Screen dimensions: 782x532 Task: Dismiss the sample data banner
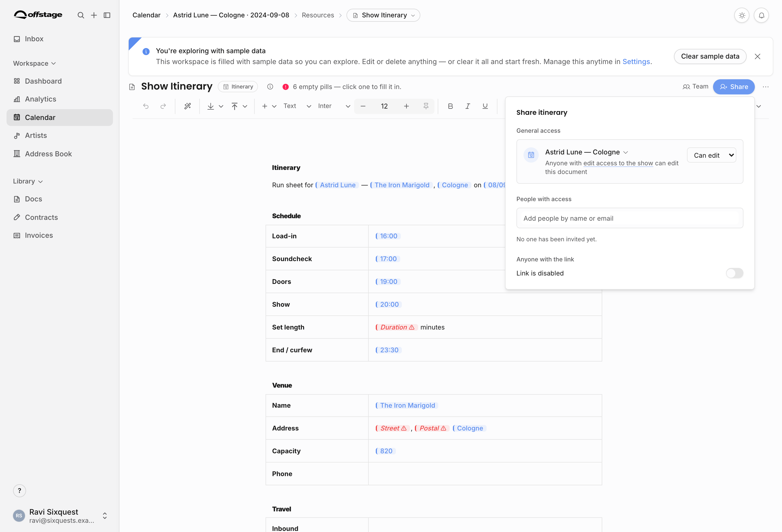tap(758, 56)
